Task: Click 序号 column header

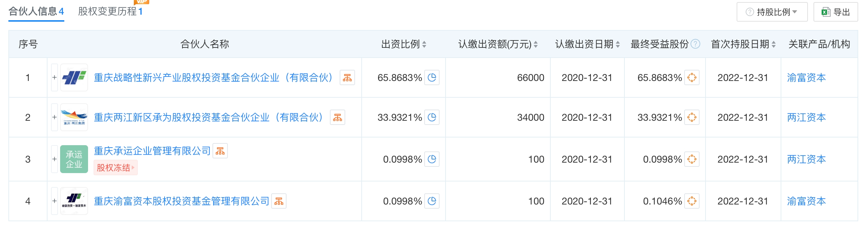Action: [x=28, y=44]
